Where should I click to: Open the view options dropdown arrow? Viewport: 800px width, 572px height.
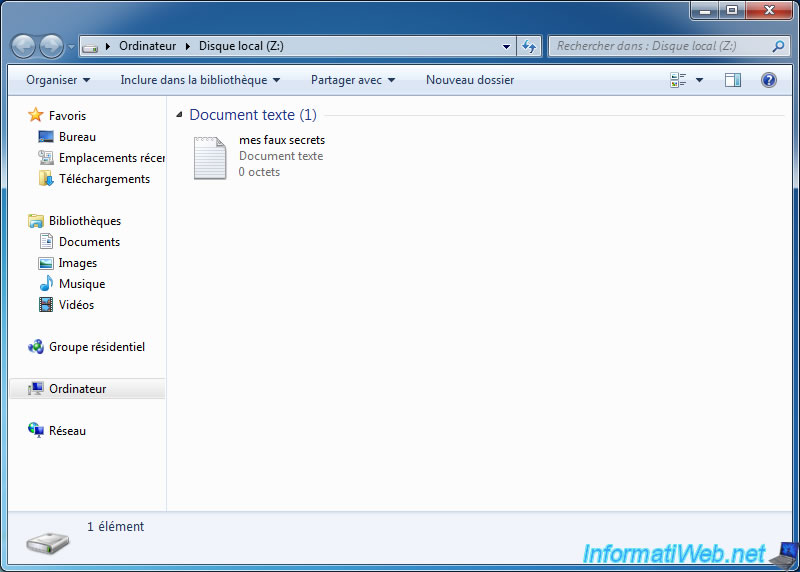click(699, 80)
